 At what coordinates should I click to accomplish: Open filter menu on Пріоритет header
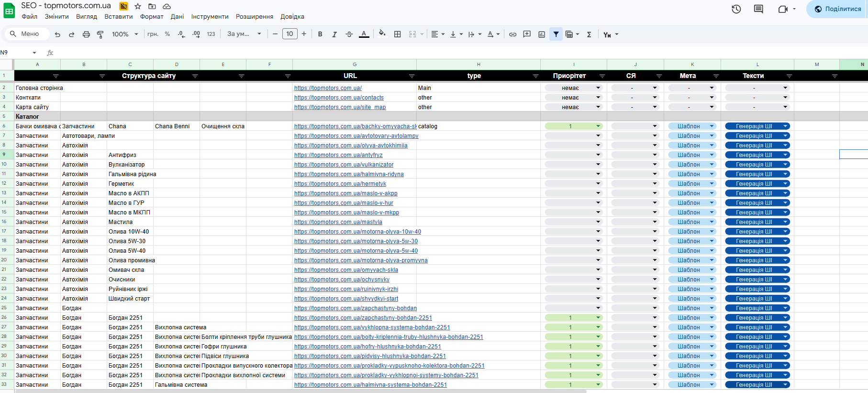602,76
